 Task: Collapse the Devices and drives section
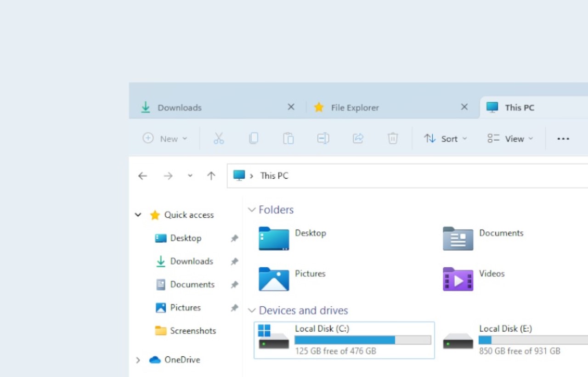point(251,310)
